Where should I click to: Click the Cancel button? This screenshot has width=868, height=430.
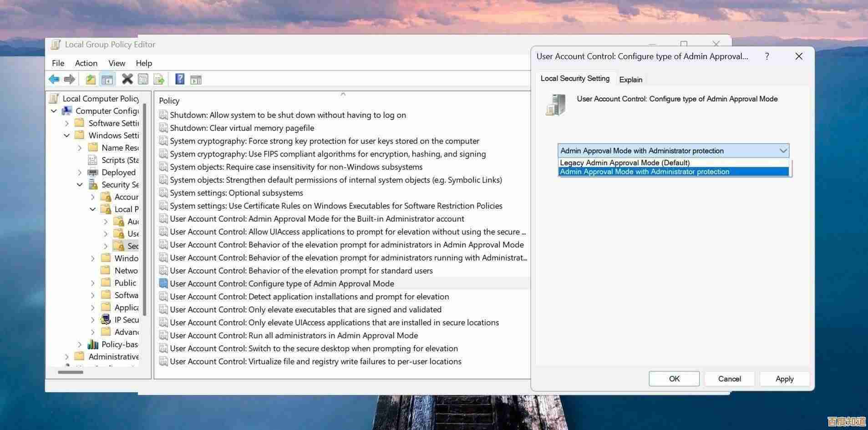[729, 379]
